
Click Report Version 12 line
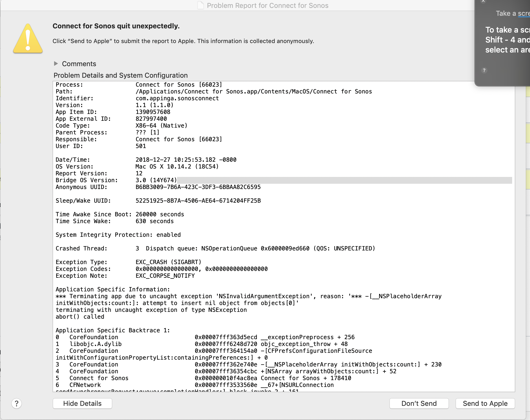pos(99,174)
